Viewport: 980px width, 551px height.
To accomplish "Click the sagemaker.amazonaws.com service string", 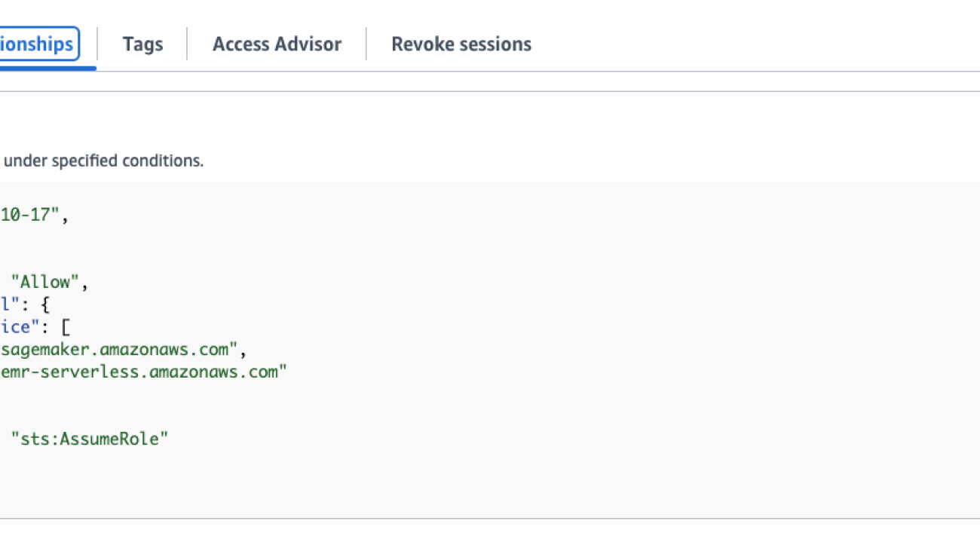I will pos(119,349).
